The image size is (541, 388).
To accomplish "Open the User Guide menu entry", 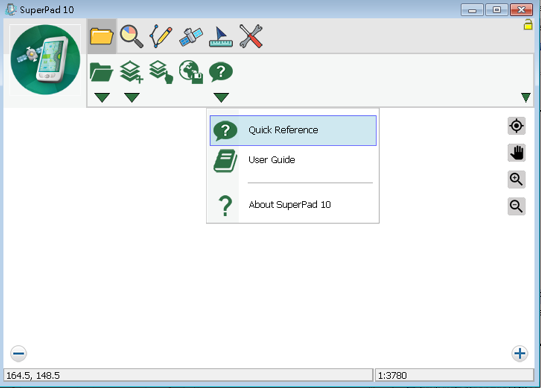I will pyautogui.click(x=293, y=160).
